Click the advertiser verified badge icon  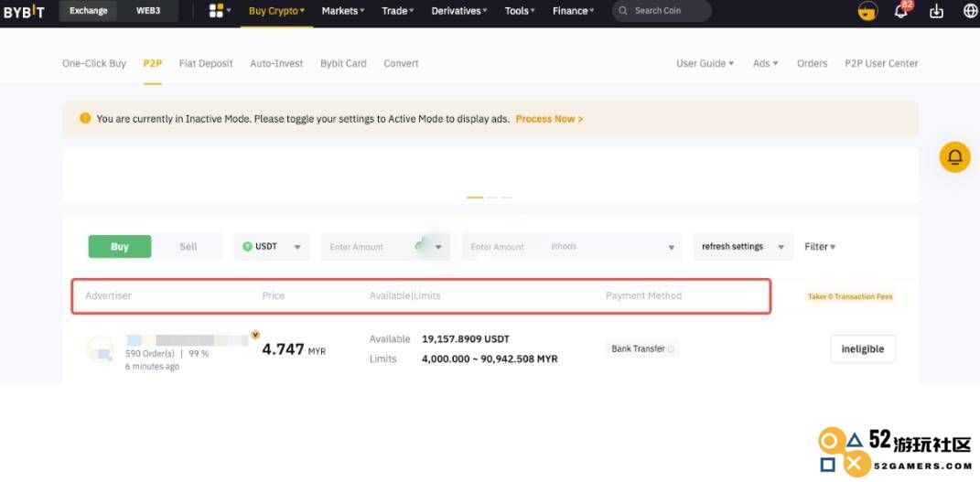coord(255,336)
